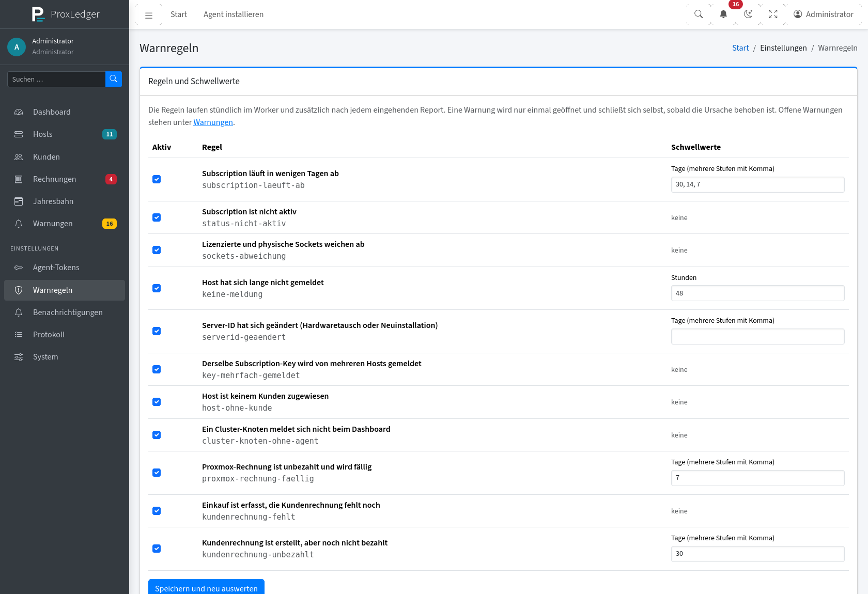Disable the host-ohne-kunde rule checkbox
The width and height of the screenshot is (868, 594).
[157, 402]
